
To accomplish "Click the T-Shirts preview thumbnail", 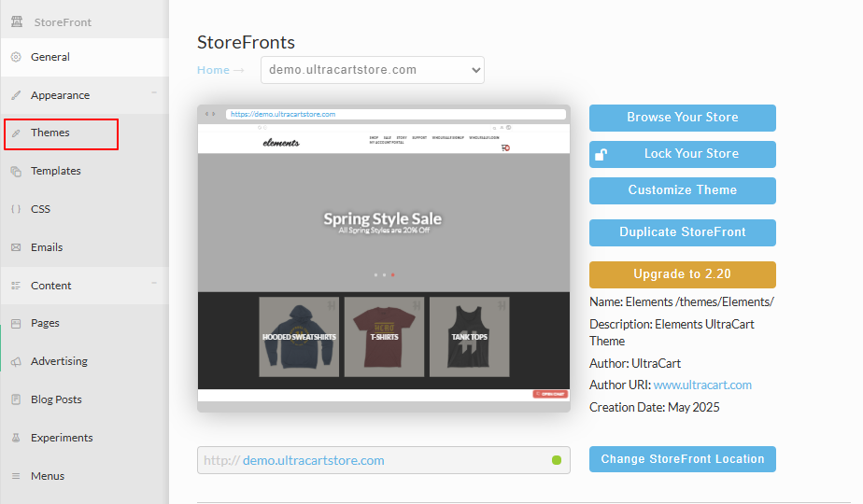I will point(384,337).
